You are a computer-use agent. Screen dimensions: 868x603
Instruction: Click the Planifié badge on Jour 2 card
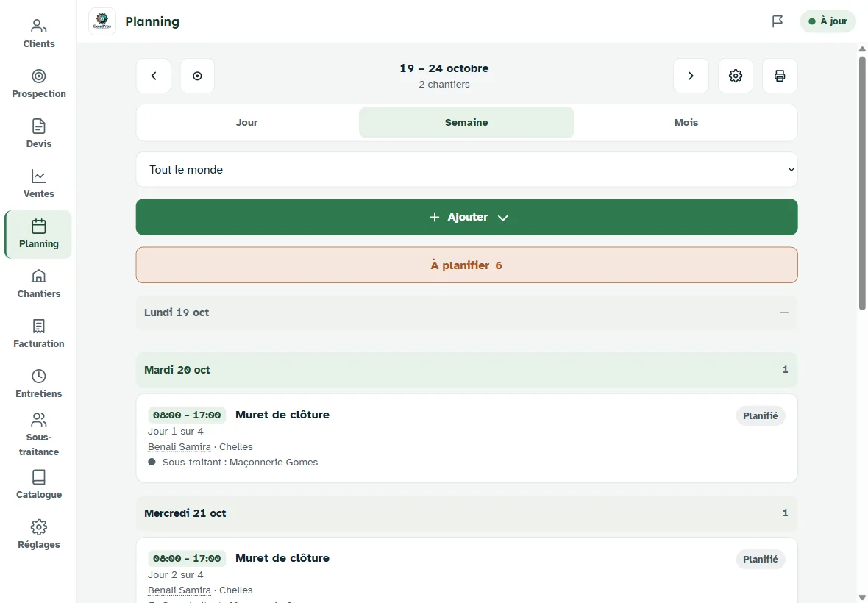761,560
